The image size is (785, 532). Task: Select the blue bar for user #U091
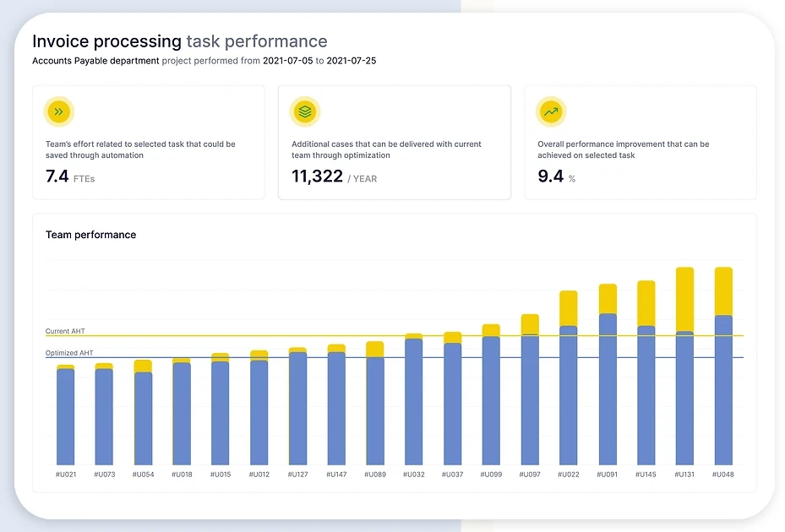[608, 389]
